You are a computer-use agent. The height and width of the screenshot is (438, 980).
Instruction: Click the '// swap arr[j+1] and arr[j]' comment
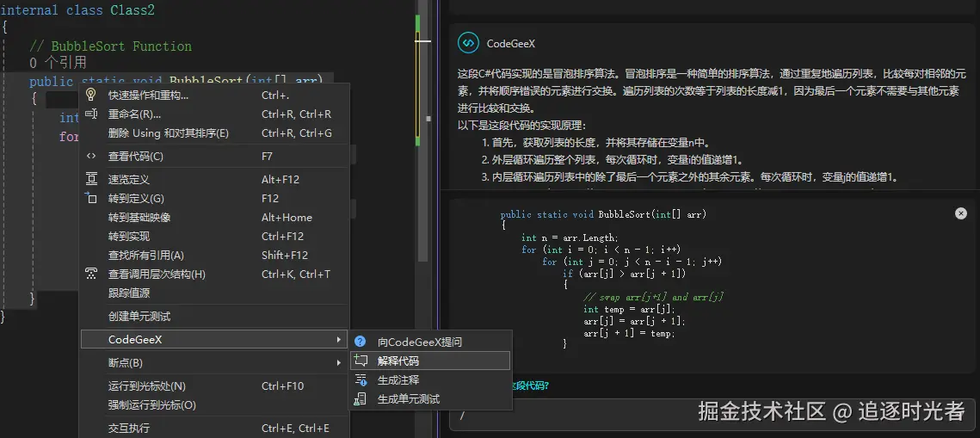653,298
